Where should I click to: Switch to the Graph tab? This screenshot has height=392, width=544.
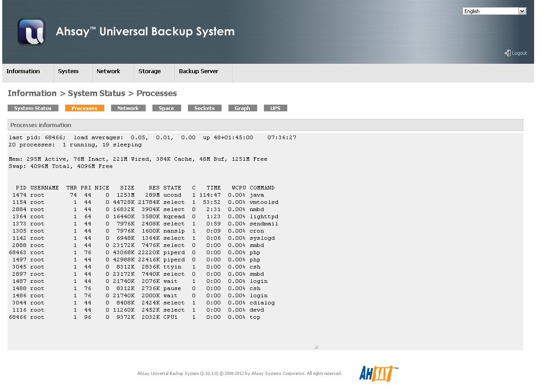click(242, 108)
